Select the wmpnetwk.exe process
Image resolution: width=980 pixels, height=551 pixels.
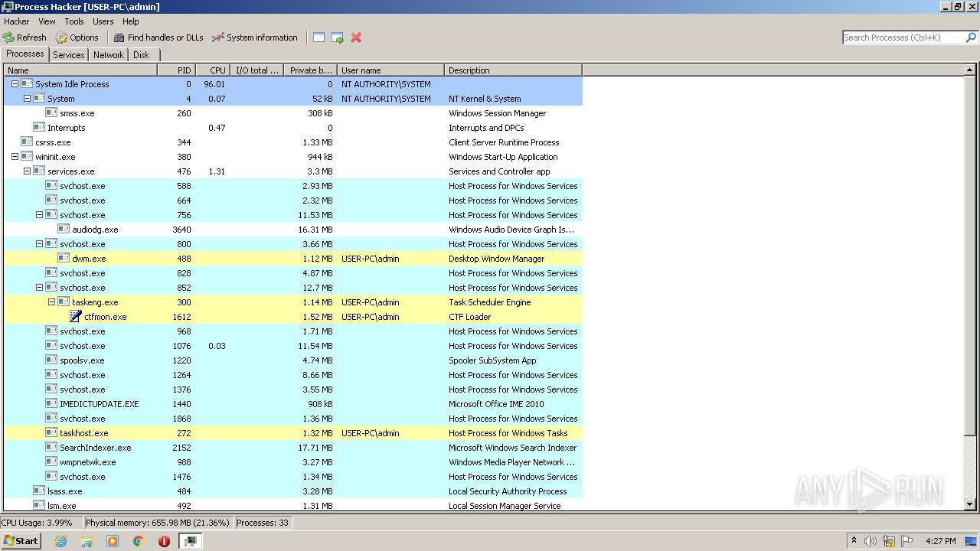[x=293, y=462]
